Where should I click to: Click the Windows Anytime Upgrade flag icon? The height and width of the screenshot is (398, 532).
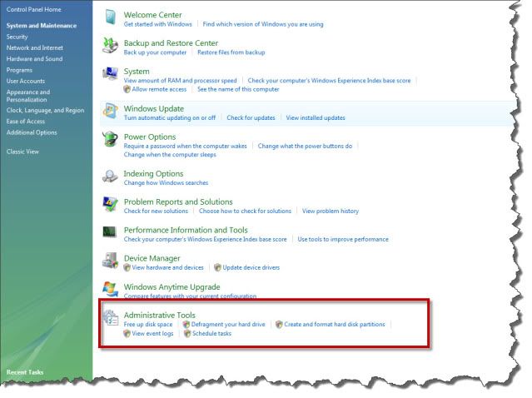[x=110, y=289]
